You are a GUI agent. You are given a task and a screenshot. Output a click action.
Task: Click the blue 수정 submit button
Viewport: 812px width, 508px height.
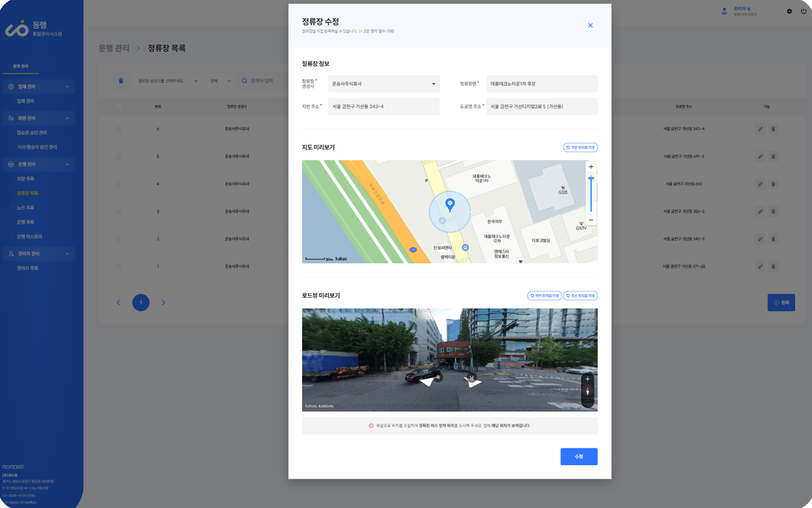point(579,457)
